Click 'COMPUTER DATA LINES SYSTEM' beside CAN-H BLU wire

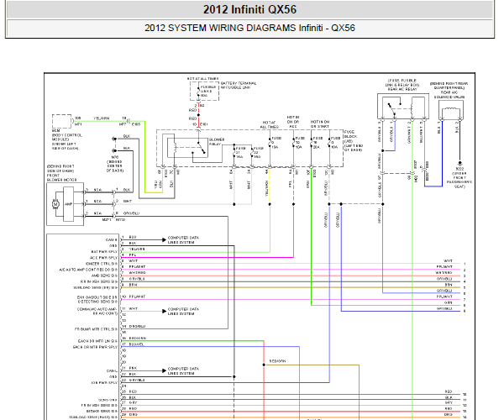pyautogui.click(x=183, y=240)
